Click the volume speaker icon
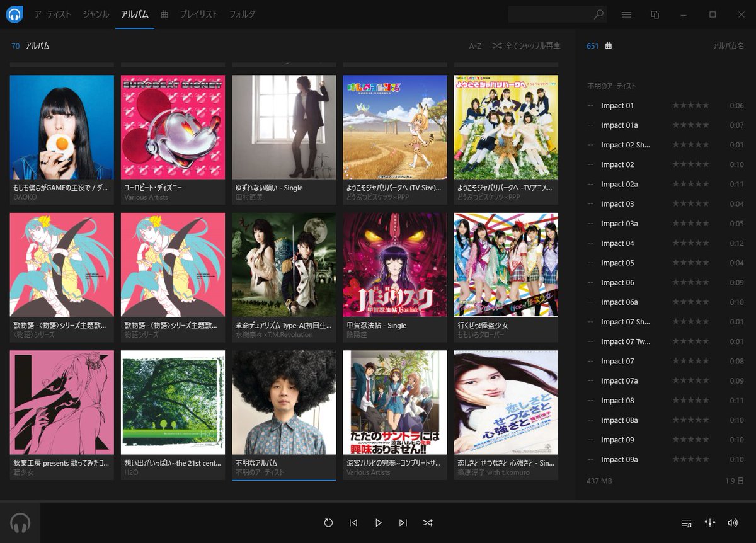Image resolution: width=756 pixels, height=543 pixels. pos(733,523)
